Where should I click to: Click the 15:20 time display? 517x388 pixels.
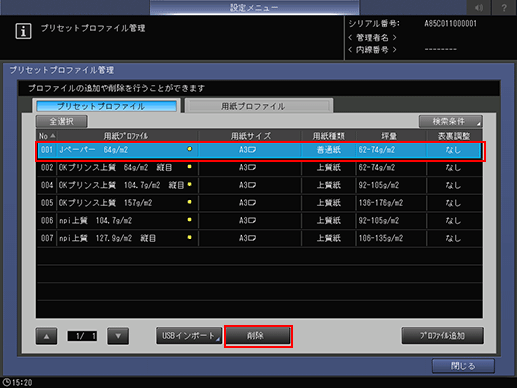pos(22,383)
